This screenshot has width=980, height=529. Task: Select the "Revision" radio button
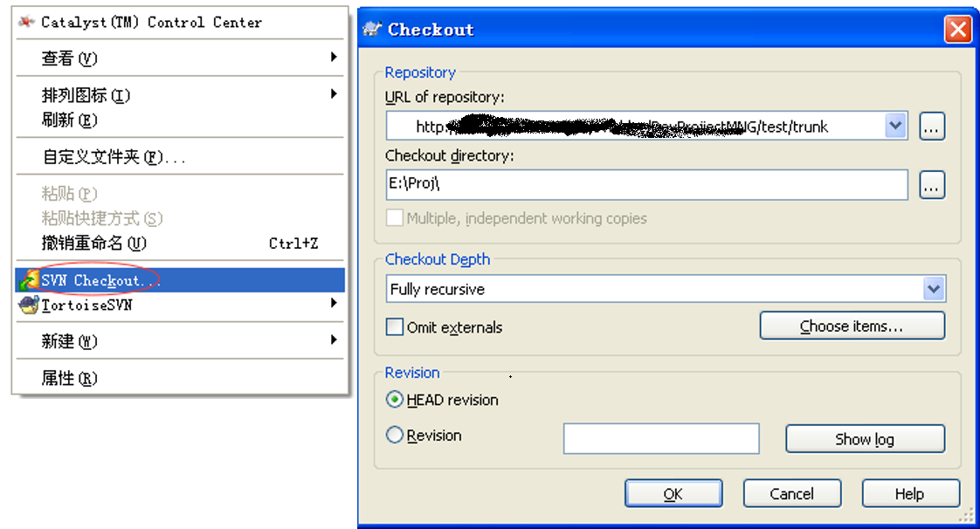click(395, 435)
